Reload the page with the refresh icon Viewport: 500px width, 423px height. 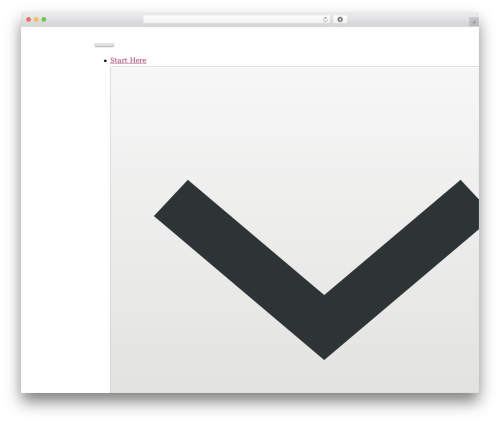[x=325, y=19]
